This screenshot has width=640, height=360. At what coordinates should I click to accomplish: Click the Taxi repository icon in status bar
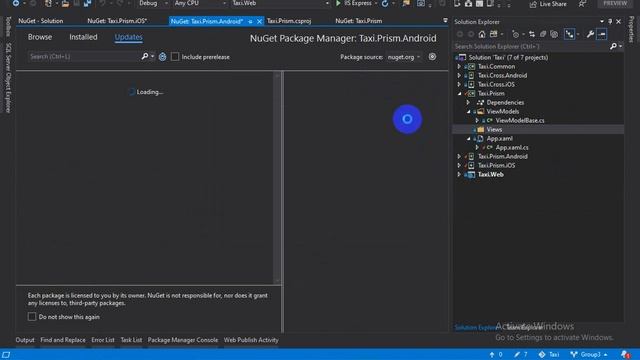coord(542,354)
